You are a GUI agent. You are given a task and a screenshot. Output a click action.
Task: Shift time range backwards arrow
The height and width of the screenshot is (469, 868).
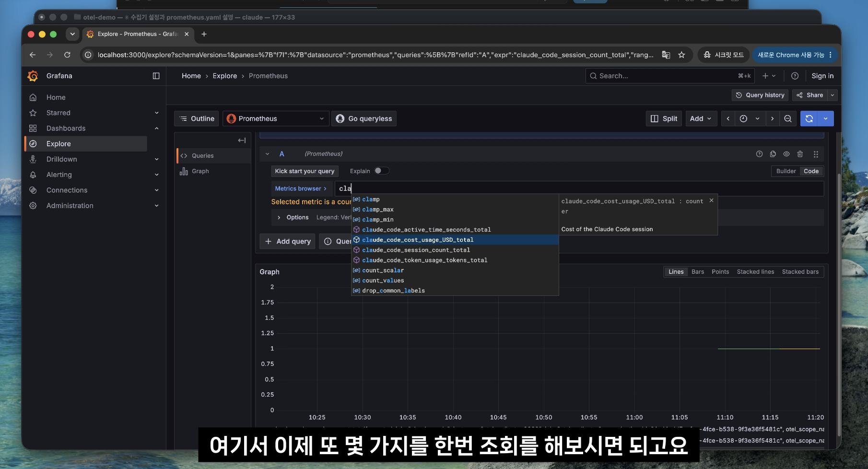[x=728, y=118]
